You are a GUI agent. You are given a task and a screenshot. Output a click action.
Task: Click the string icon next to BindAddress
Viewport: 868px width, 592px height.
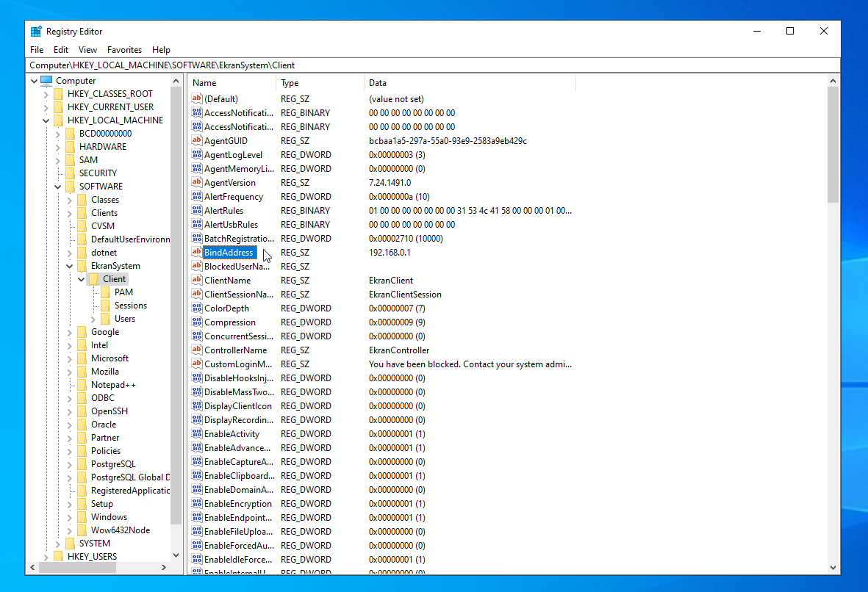point(196,252)
